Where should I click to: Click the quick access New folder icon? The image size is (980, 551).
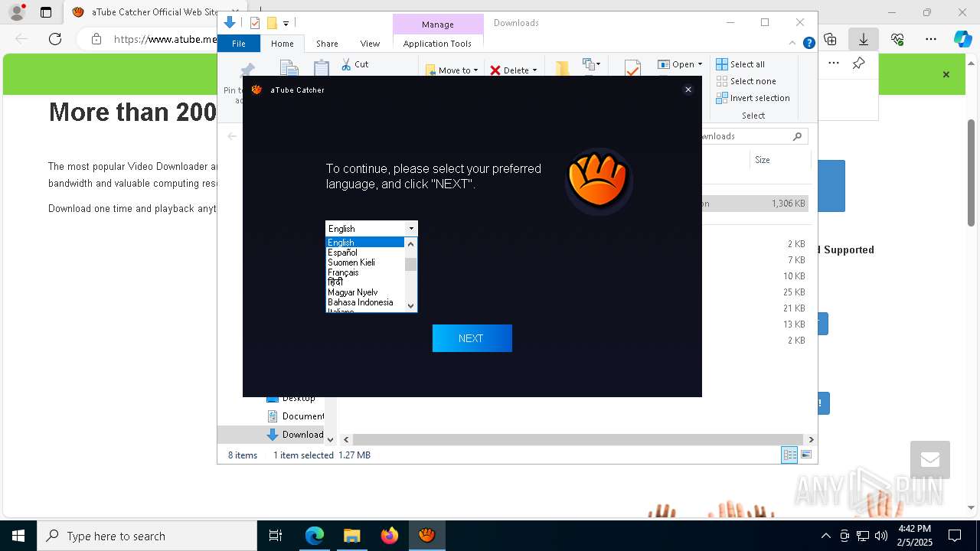(x=272, y=23)
